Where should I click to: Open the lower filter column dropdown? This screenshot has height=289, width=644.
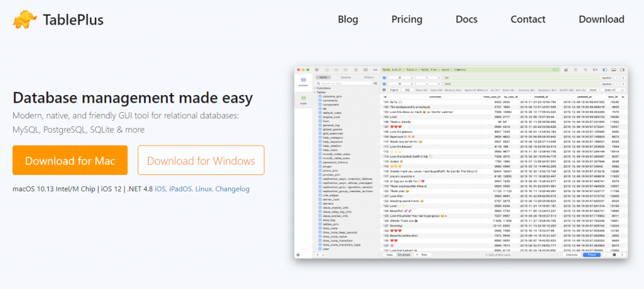[401, 84]
